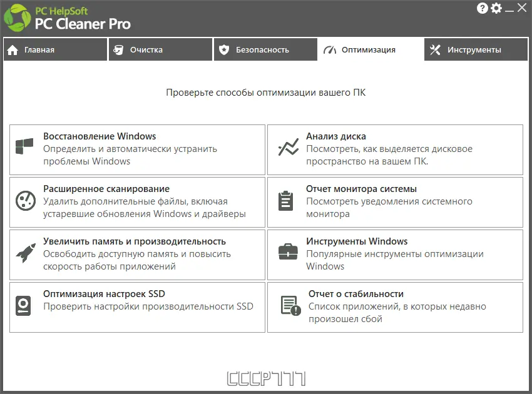Select the Оптимизация tab
The height and width of the screenshot is (394, 532).
tap(371, 49)
